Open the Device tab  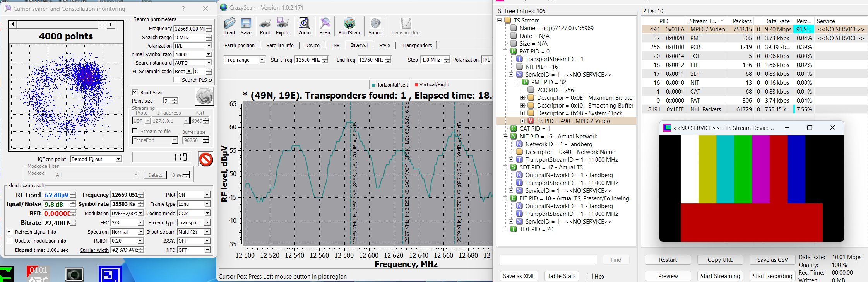312,45
